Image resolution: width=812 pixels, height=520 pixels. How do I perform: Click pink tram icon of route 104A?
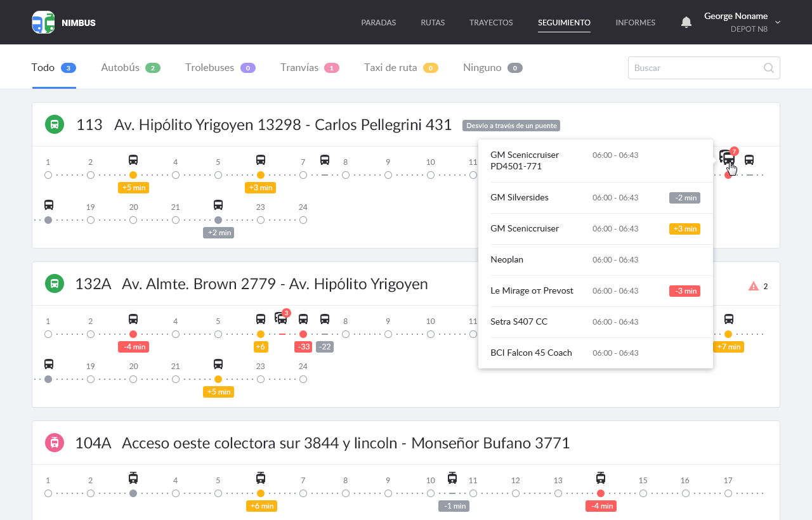click(x=55, y=443)
